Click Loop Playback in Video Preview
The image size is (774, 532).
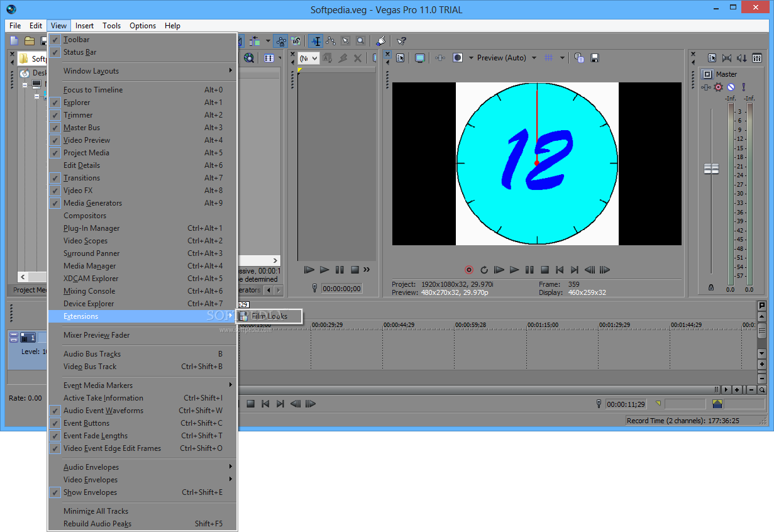click(484, 270)
